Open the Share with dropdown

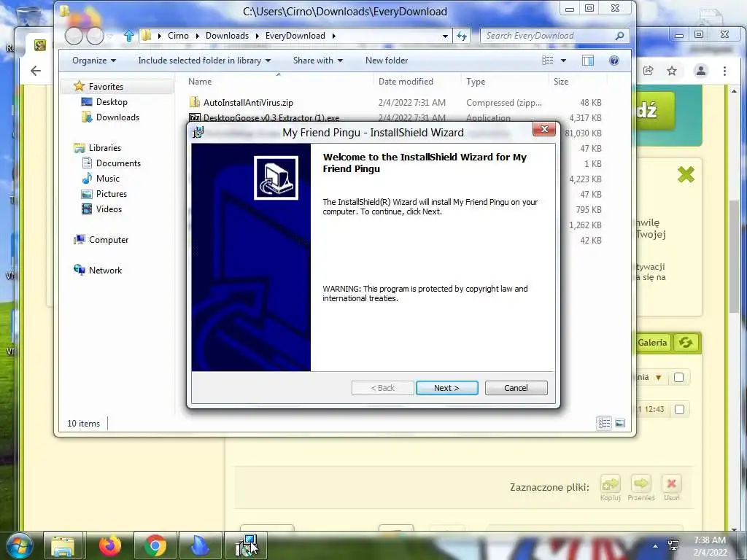318,61
